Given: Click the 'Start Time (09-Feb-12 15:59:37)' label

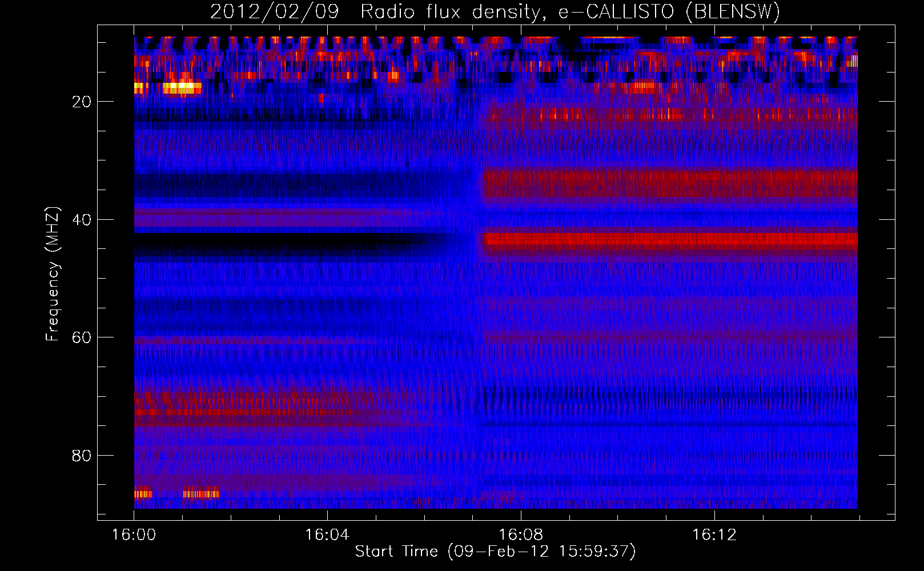Looking at the screenshot, I should (495, 552).
